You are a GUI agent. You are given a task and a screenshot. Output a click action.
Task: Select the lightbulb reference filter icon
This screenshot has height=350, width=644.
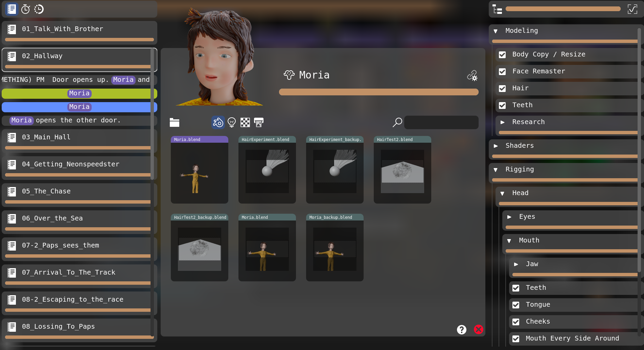tap(232, 122)
